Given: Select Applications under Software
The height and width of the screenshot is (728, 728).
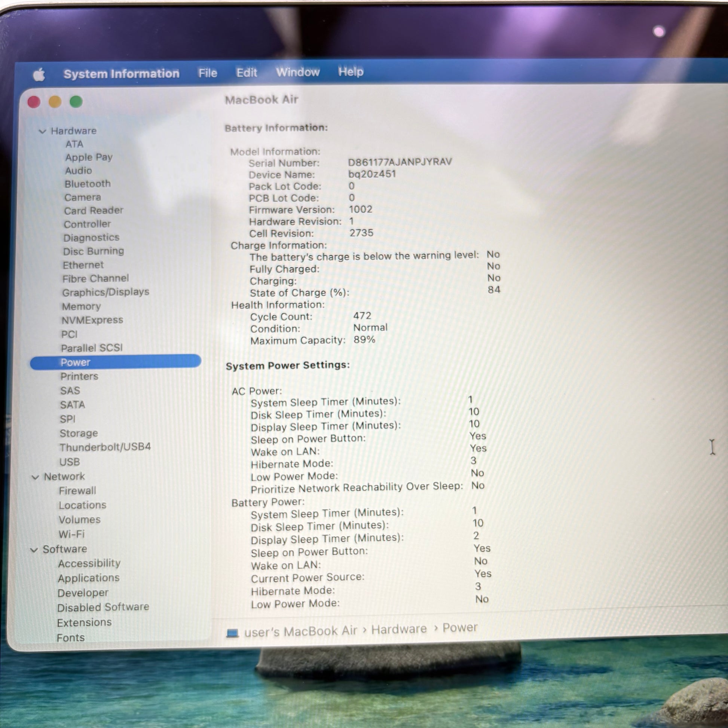Looking at the screenshot, I should pyautogui.click(x=89, y=578).
